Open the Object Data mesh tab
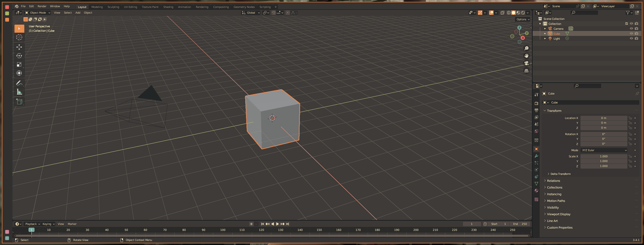Screen dimensions: 644x245 click(536, 184)
